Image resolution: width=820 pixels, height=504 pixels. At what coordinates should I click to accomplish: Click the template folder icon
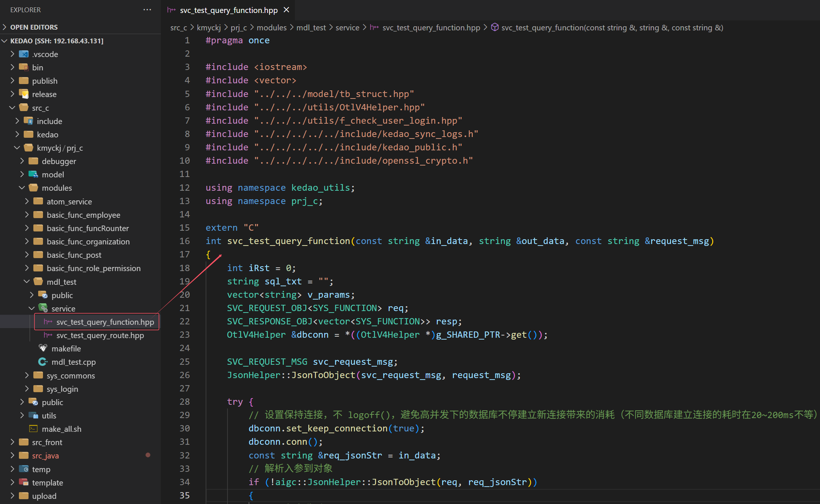click(x=24, y=483)
